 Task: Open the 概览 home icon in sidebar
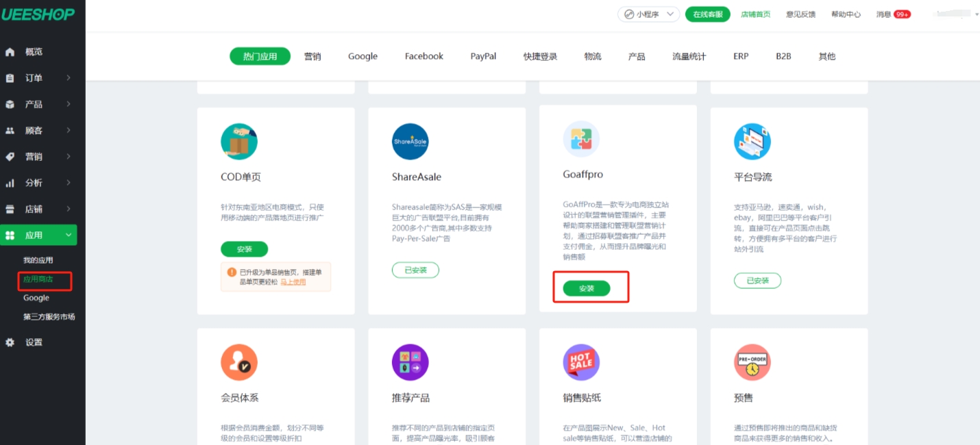pyautogui.click(x=10, y=52)
